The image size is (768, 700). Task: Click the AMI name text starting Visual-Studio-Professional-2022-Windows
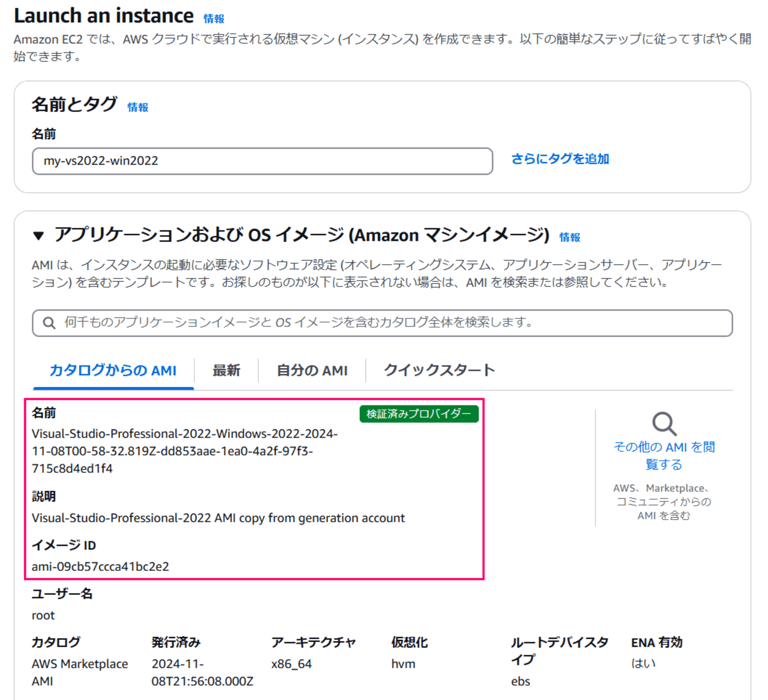(185, 451)
